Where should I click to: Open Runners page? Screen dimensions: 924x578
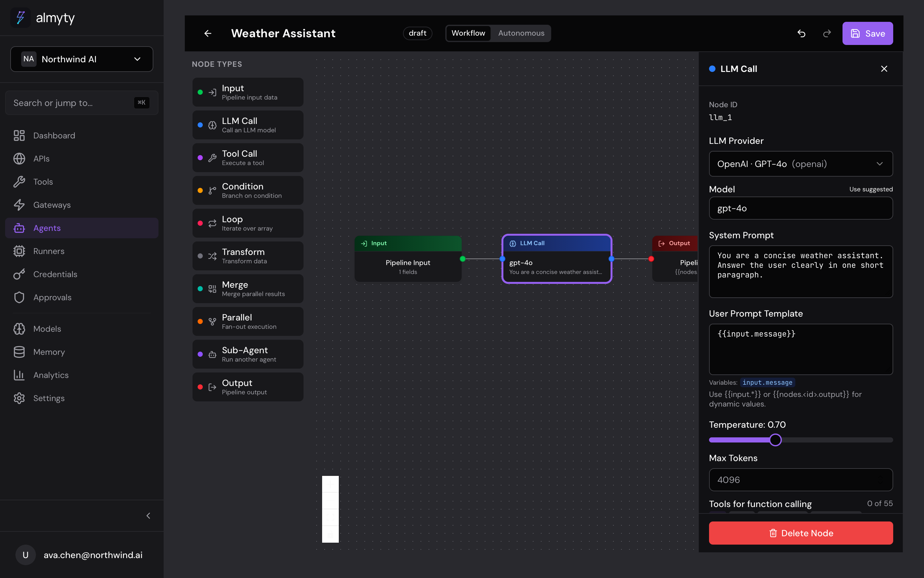82,251
